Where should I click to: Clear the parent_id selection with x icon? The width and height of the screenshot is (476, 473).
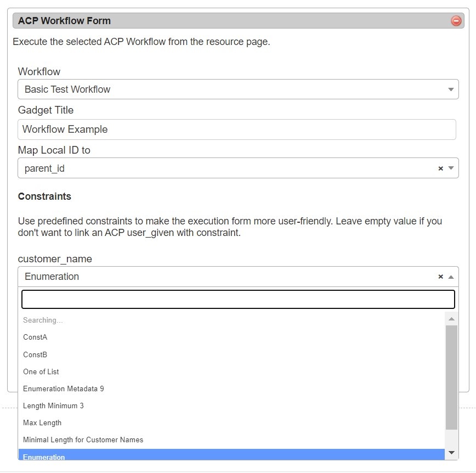click(440, 168)
